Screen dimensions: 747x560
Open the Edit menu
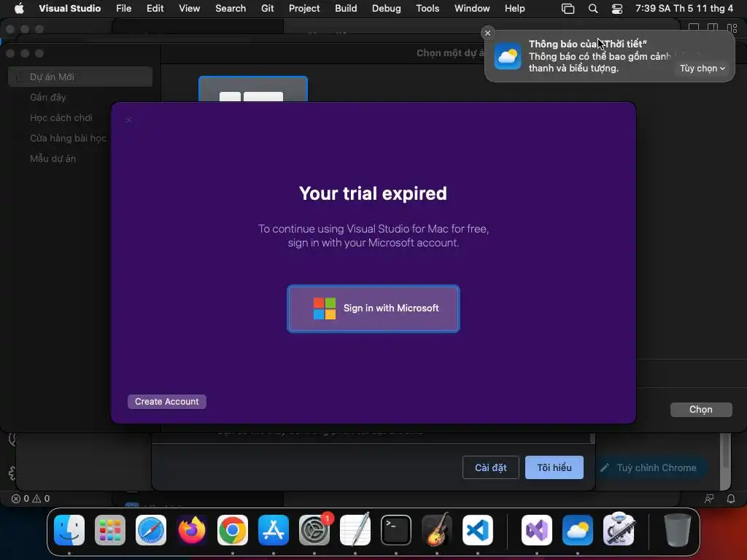coord(155,8)
